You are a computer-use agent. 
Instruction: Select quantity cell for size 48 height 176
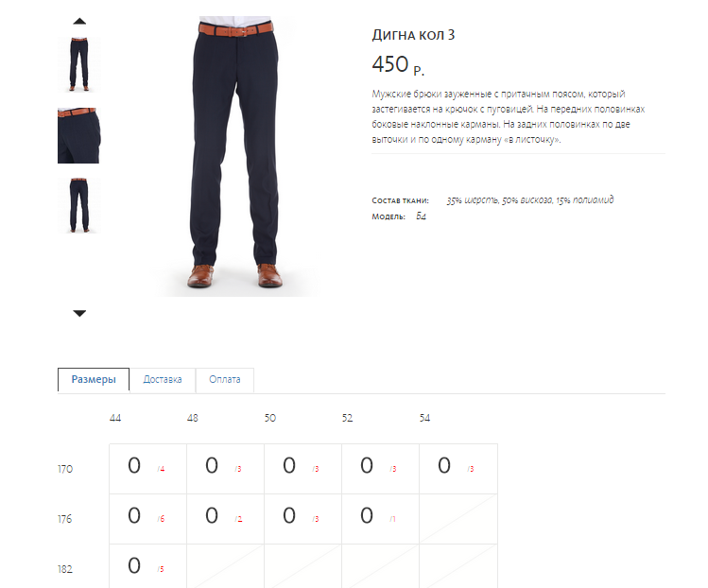225,519
